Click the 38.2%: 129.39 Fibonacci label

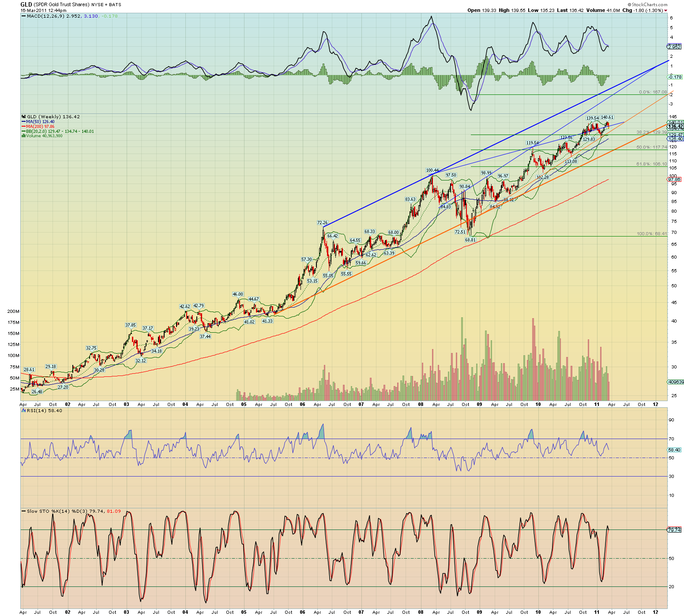click(x=652, y=132)
